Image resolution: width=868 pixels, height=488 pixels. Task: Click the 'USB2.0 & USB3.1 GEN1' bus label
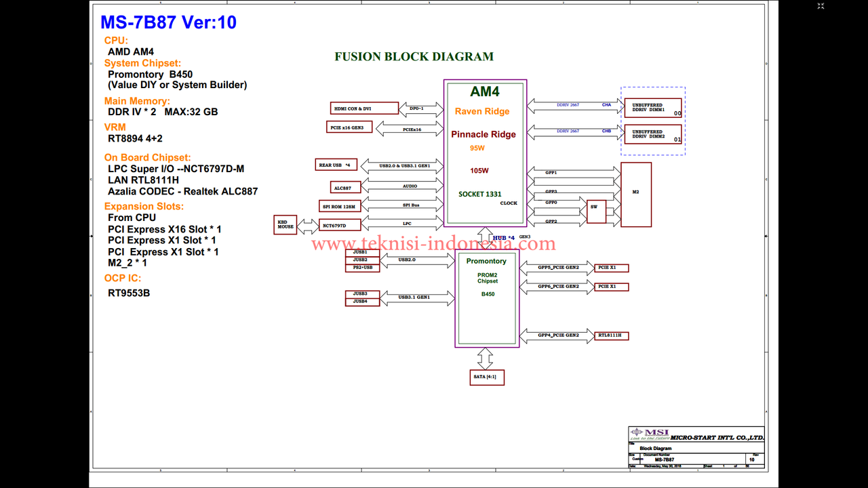click(406, 165)
